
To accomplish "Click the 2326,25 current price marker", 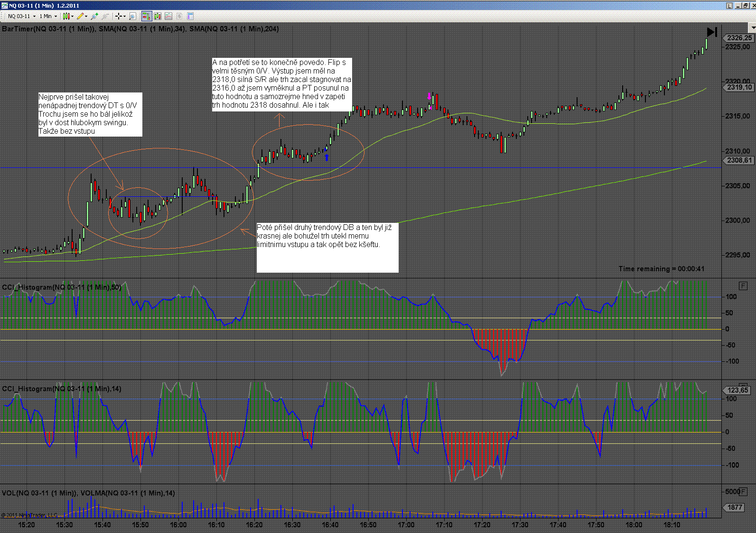I will 738,38.
